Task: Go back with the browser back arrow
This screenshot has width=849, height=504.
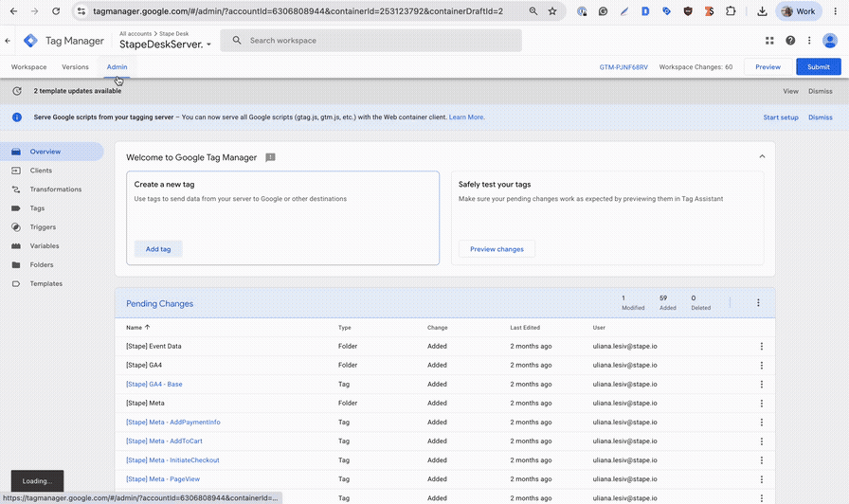Action: pos(13,10)
